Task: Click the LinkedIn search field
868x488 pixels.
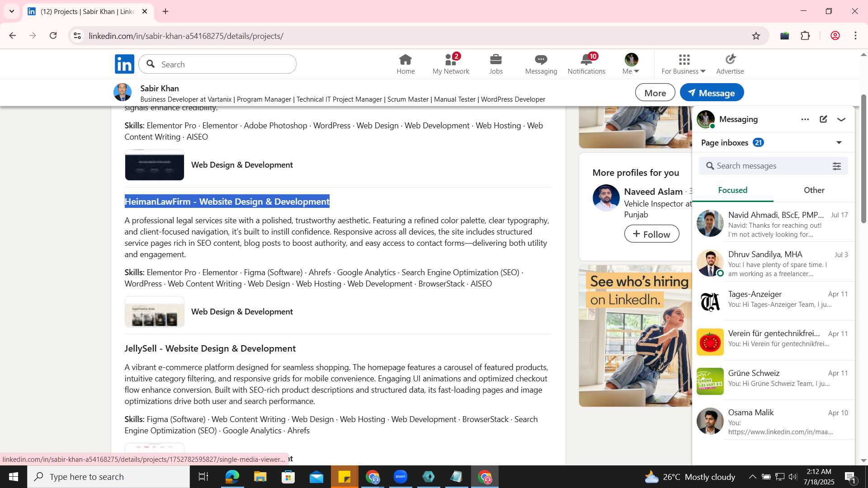Action: click(217, 64)
